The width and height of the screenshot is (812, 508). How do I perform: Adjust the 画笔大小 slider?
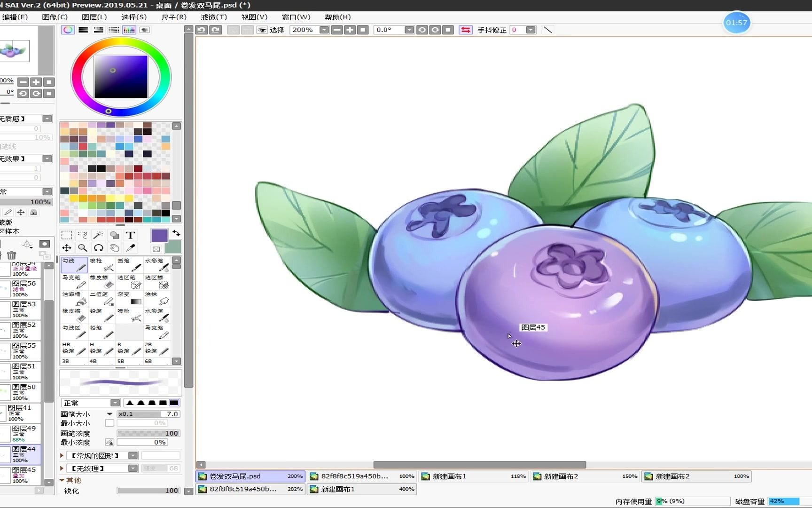pyautogui.click(x=148, y=414)
